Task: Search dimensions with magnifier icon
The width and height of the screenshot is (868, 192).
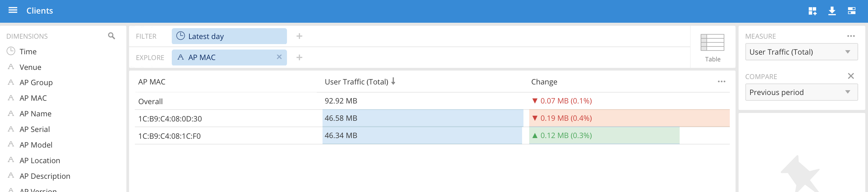Action: 111,36
